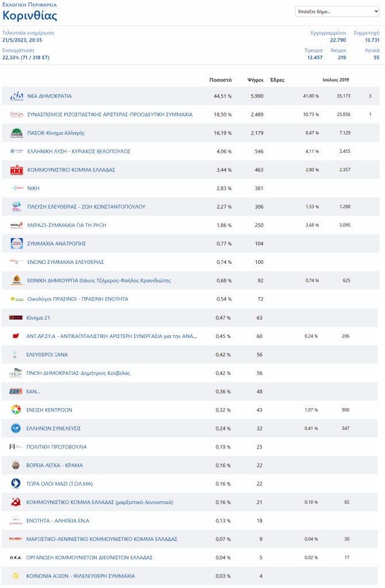Click the ΣΥΡΙΖΑ party logo
Viewport: 385px width, 588px height.
click(17, 114)
